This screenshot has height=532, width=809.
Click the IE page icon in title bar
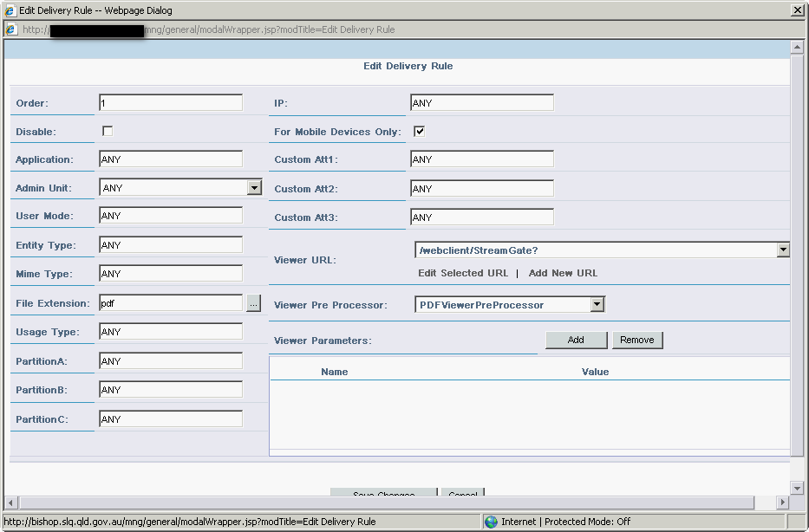(x=10, y=10)
